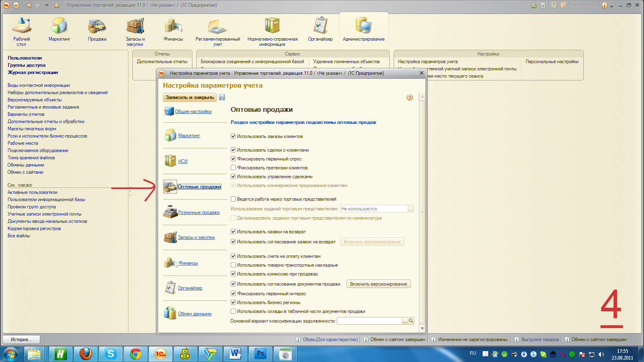This screenshot has height=362, width=644.
Task: Open Общие настройки settings page
Action: [x=193, y=111]
